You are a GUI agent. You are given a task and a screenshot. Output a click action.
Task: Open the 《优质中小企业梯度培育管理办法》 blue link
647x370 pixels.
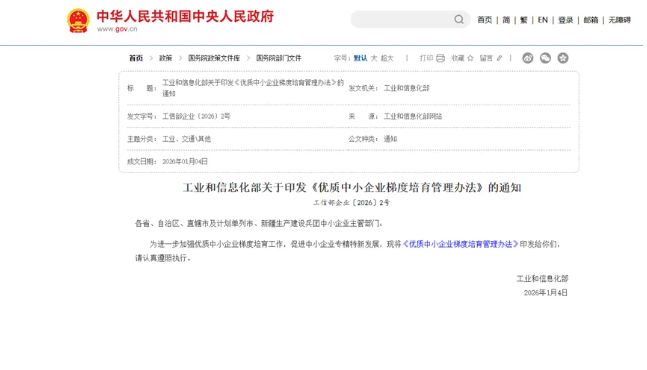tap(460, 244)
